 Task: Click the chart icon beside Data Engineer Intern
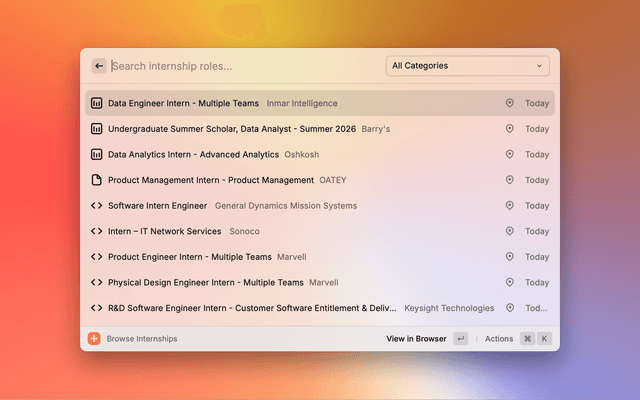coord(97,103)
